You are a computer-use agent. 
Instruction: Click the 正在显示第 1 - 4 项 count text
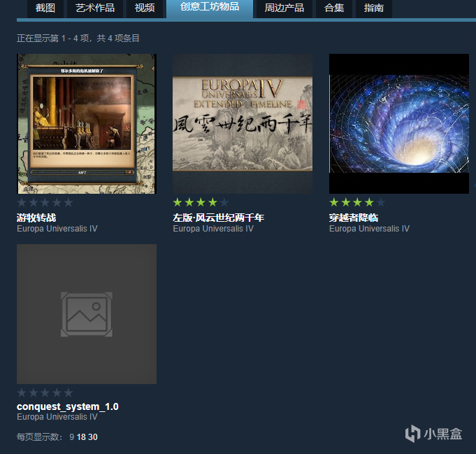(78, 38)
